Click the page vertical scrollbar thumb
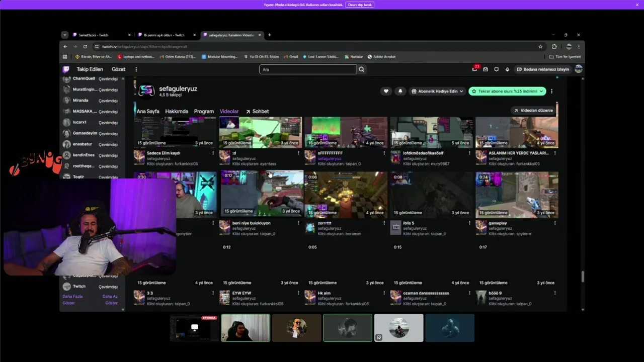Screen dimensions: 644x362 coord(583,277)
